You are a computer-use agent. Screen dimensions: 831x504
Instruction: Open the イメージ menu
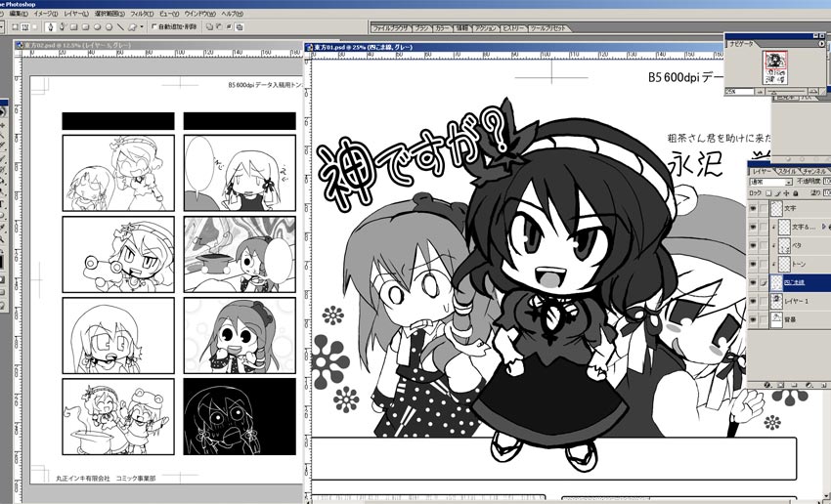pyautogui.click(x=46, y=14)
